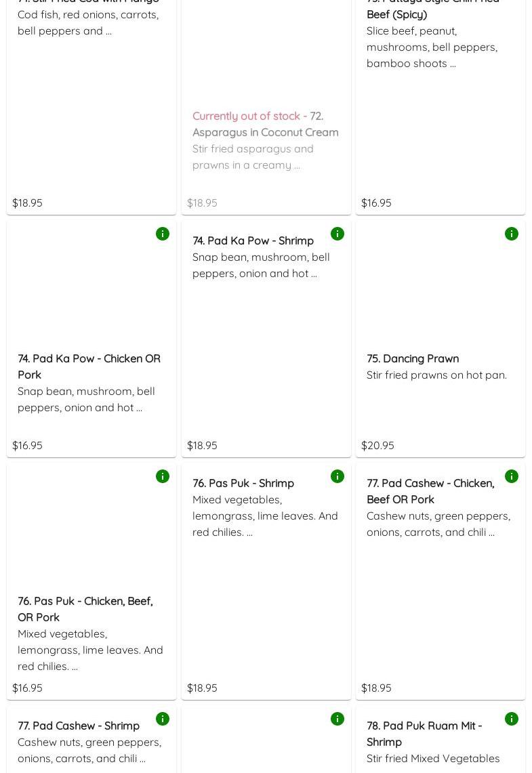
Task: Click the slice beef, peanut description text
Action: pyautogui.click(x=432, y=47)
